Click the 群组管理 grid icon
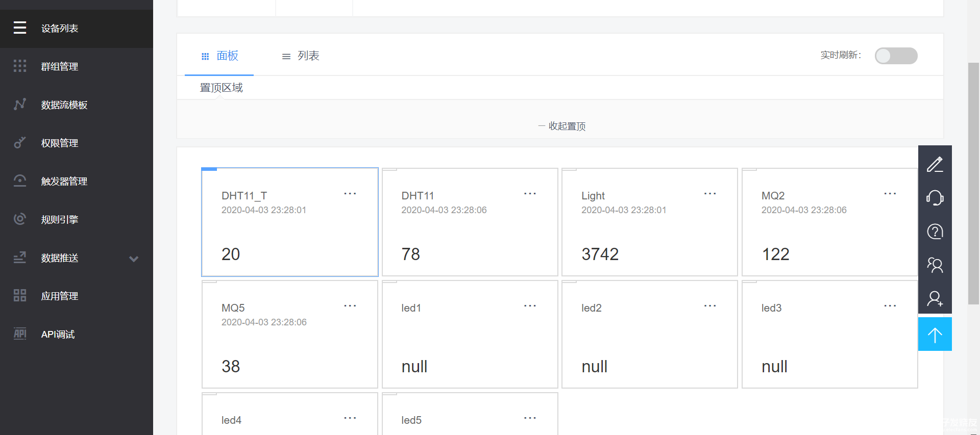 click(x=20, y=66)
